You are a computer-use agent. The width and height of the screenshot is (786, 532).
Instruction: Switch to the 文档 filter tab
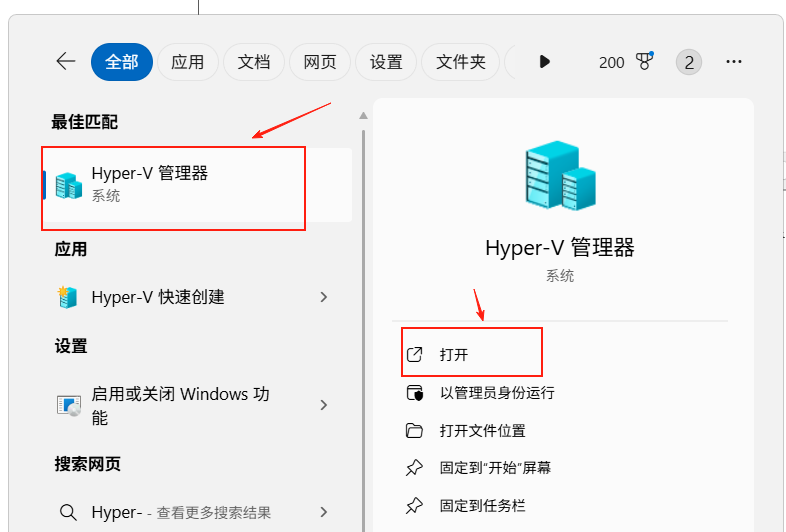pos(254,62)
